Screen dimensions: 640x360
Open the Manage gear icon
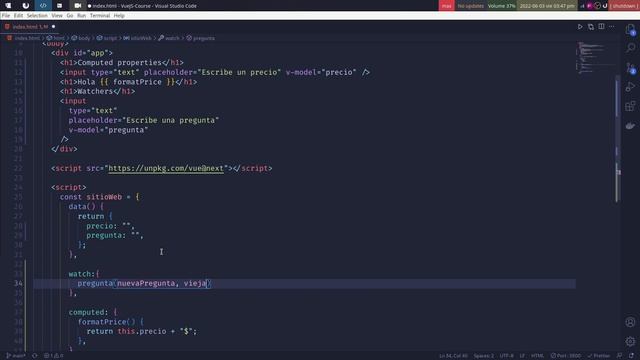pyautogui.click(x=630, y=341)
